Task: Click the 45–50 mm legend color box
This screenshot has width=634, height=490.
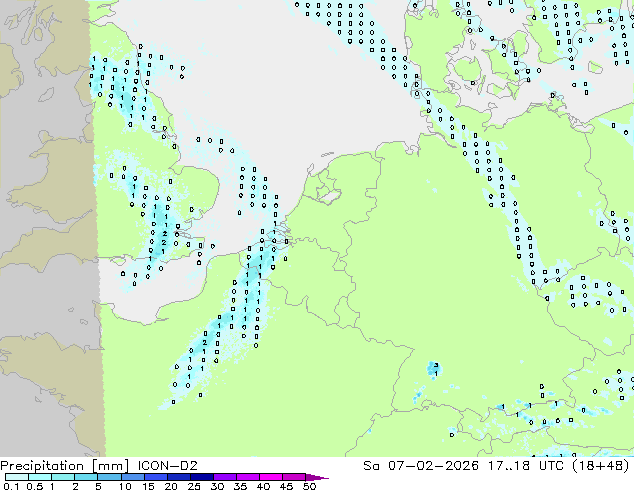Action: coord(294,477)
